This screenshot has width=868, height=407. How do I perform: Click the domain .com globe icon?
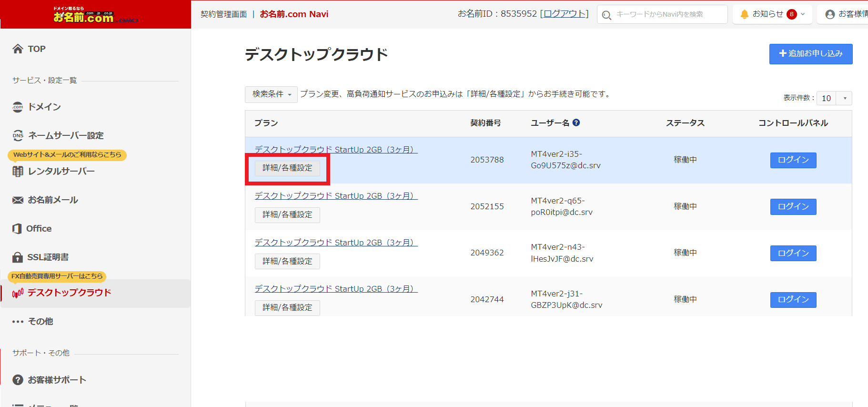(x=18, y=107)
